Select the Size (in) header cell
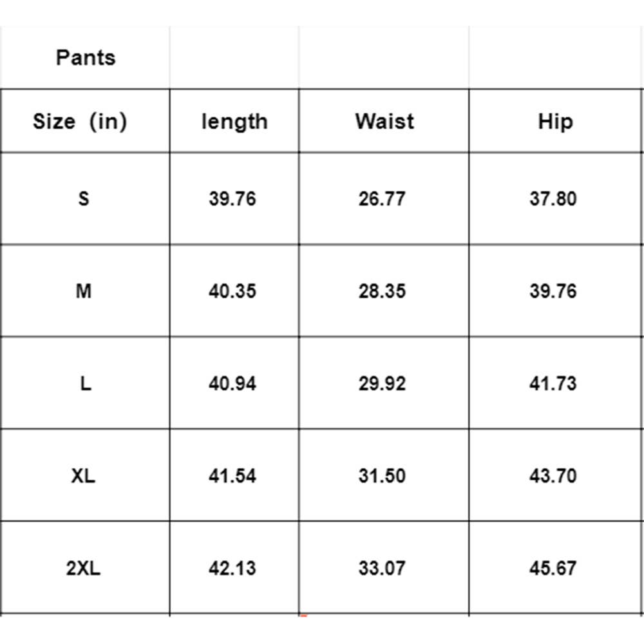644x644 pixels. click(80, 121)
